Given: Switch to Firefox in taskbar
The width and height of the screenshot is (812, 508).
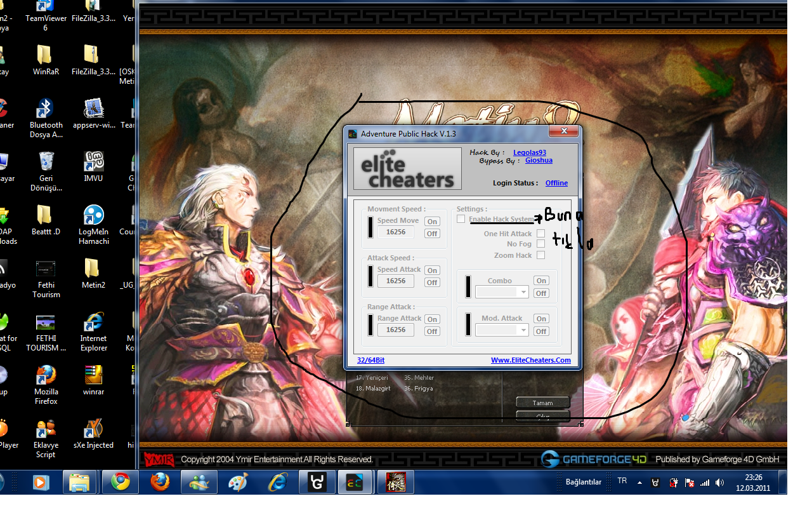Looking at the screenshot, I should coord(160,483).
